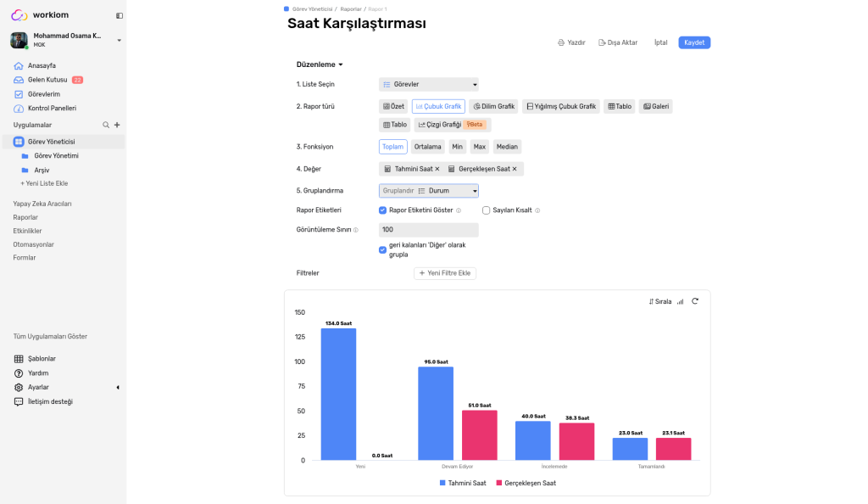Image resolution: width=868 pixels, height=504 pixels.
Task: Click the bar chart icon next to Sırala
Action: [x=681, y=302]
